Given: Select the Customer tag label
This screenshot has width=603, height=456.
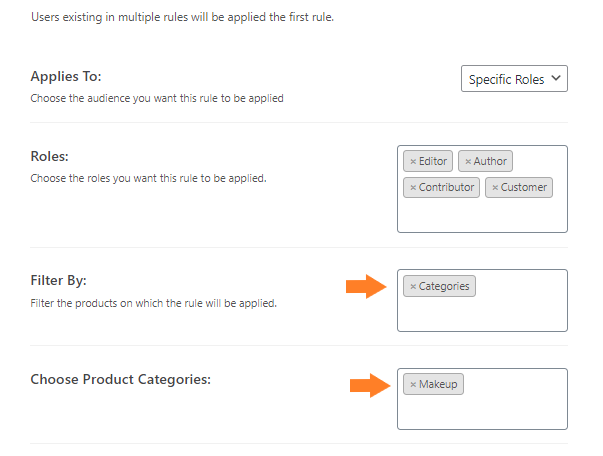Looking at the screenshot, I should tap(523, 188).
